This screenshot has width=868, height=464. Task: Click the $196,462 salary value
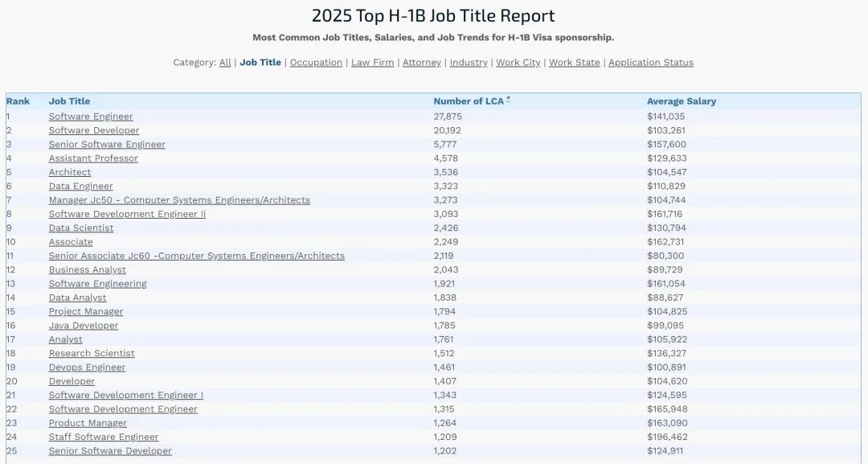pyautogui.click(x=668, y=437)
